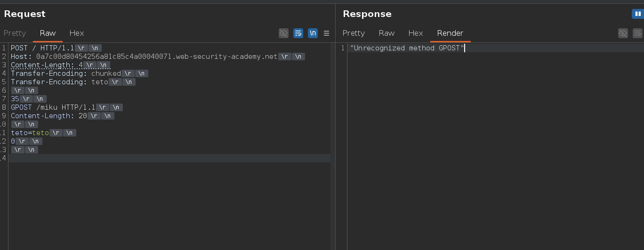Toggle line wrap icon in Request panel
Screen dimensions: 644x250
[x=298, y=33]
